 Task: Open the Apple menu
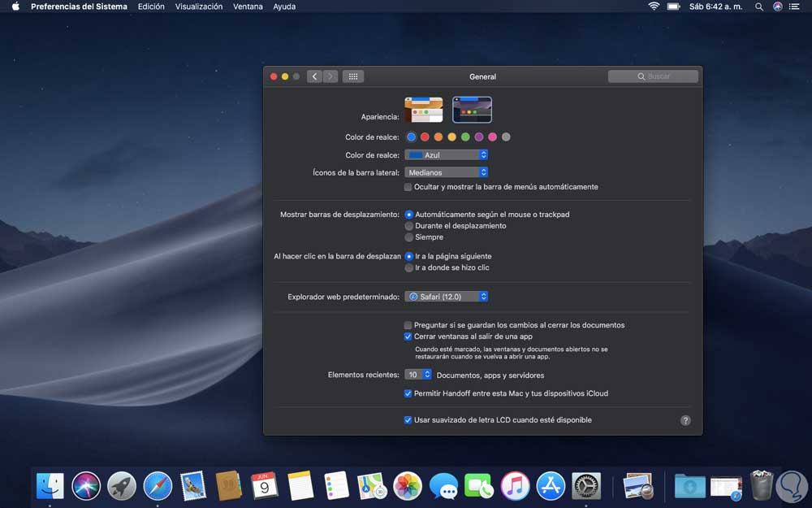tap(15, 7)
